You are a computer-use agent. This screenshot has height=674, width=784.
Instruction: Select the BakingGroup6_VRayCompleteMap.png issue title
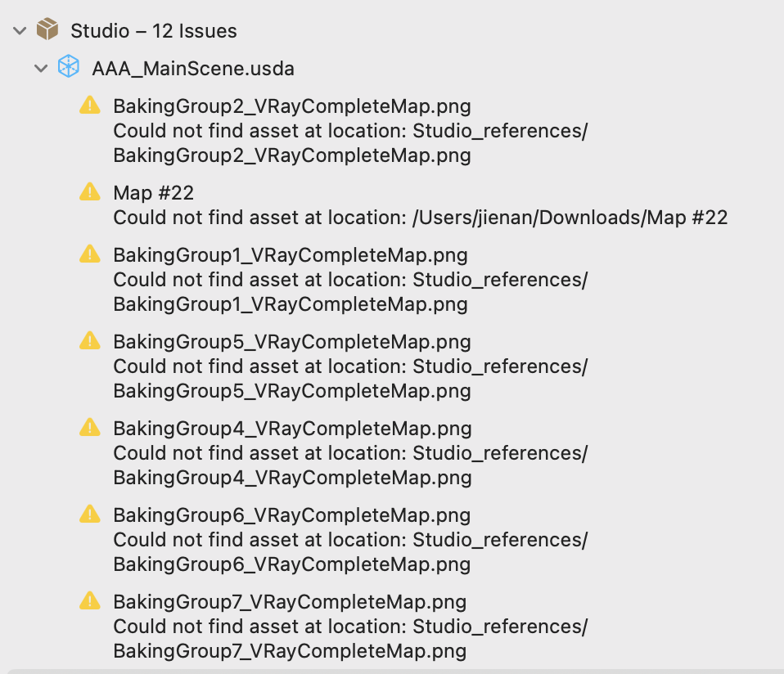pyautogui.click(x=292, y=515)
